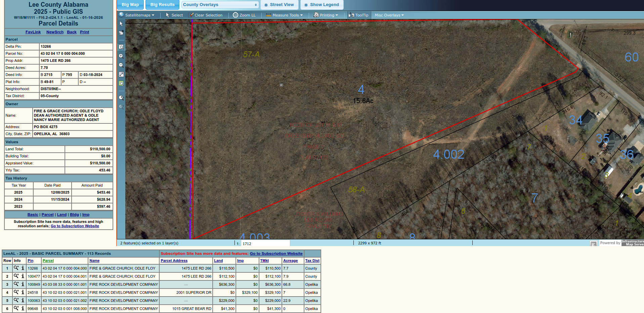This screenshot has width=644, height=313.
Task: Expand the Measure Tools menu
Action: coord(284,15)
